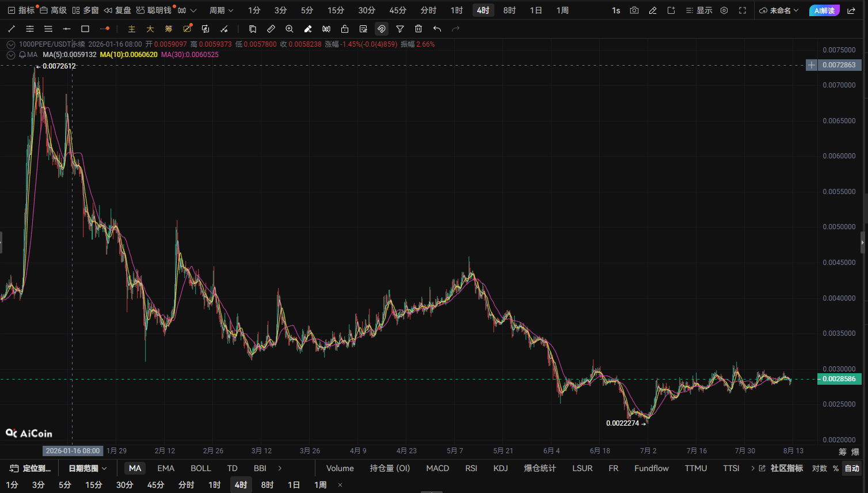
Task: Click the 定位到 locate button
Action: (x=31, y=468)
